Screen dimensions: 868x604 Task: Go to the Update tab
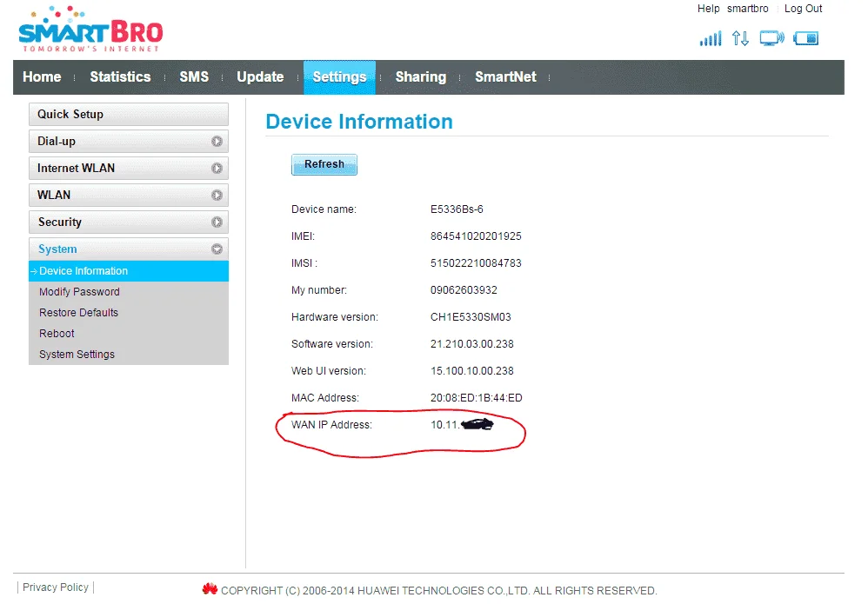click(x=260, y=76)
